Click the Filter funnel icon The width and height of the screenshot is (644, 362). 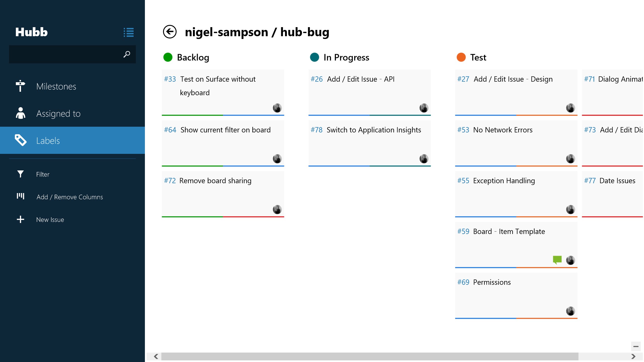[20, 174]
